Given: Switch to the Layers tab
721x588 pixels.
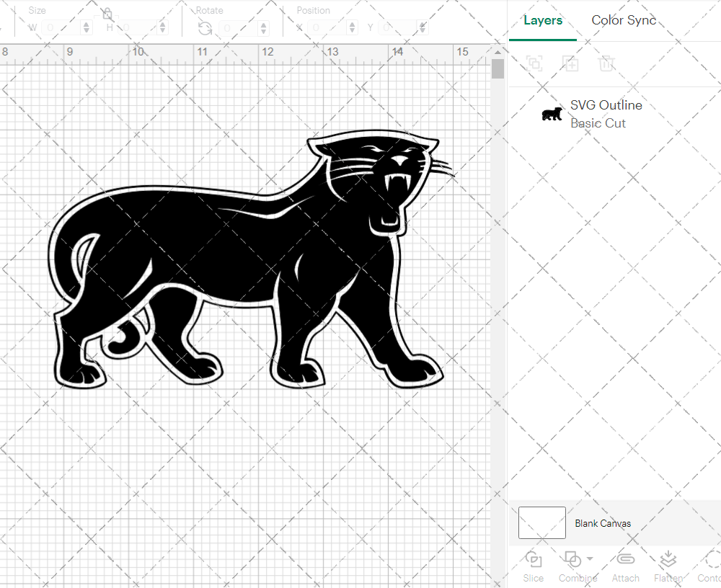Looking at the screenshot, I should tap(543, 20).
